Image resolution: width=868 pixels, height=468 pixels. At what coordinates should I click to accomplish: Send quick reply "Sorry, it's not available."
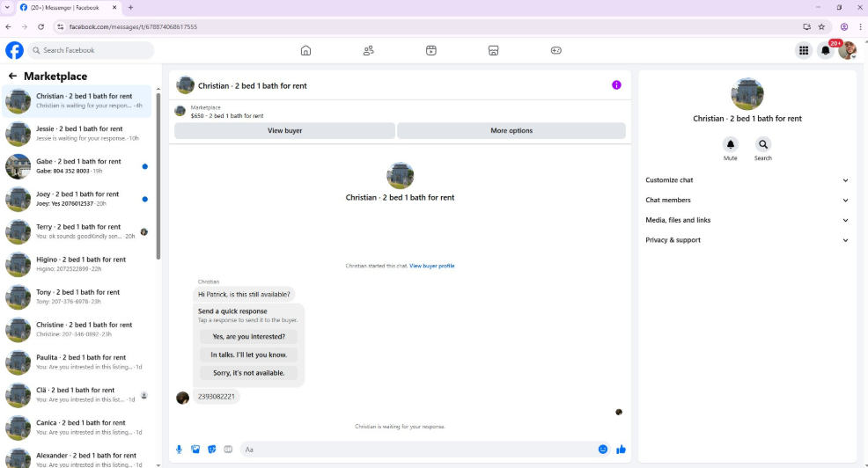[x=248, y=373]
